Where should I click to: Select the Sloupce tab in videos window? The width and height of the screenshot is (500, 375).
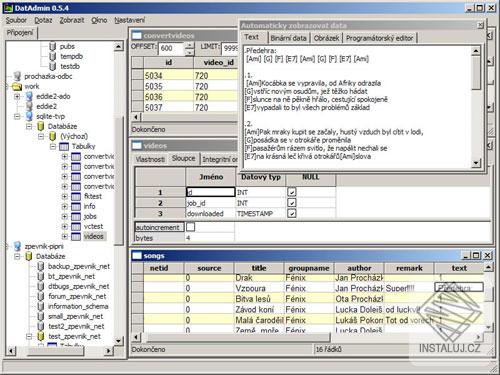(x=183, y=159)
